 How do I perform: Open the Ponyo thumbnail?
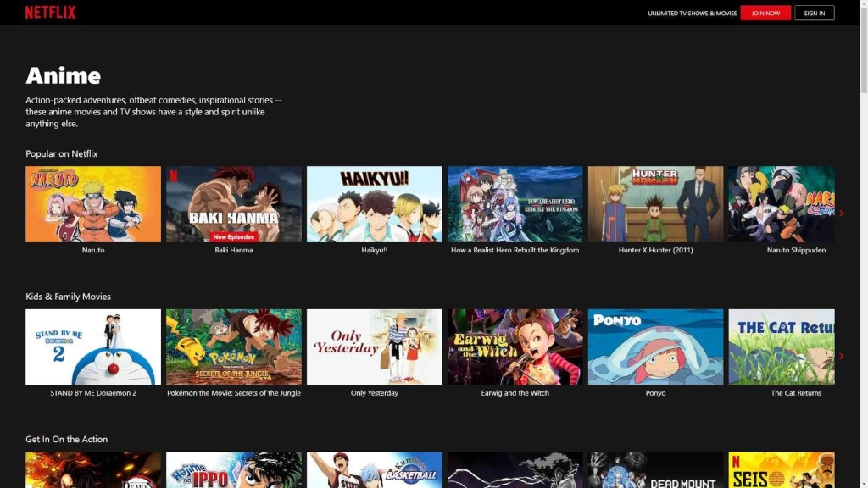655,347
